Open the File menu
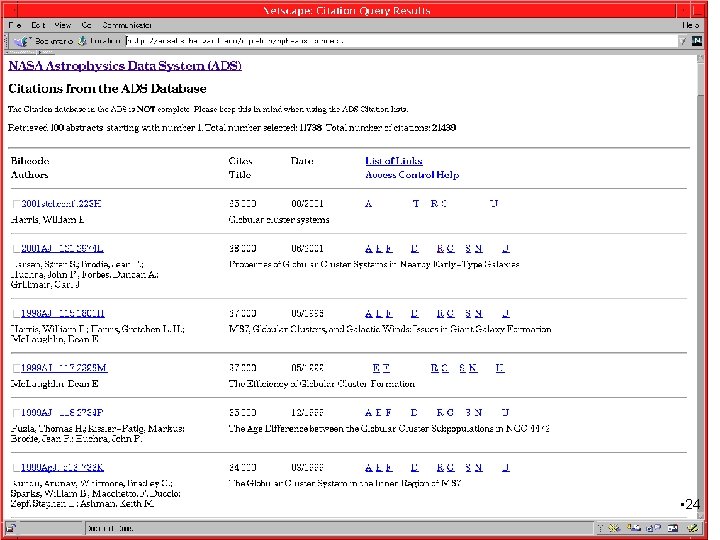Viewport: 720px width, 540px height. (x=15, y=25)
